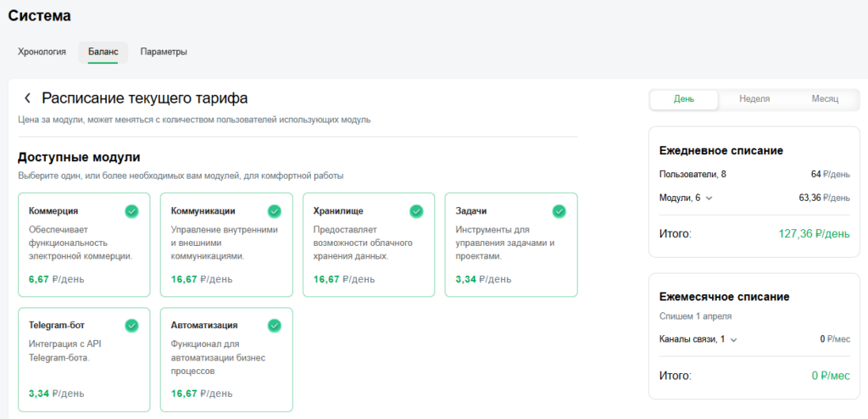
Task: Click the Ежедневное списание total 127,36 ₽/день
Action: (814, 233)
